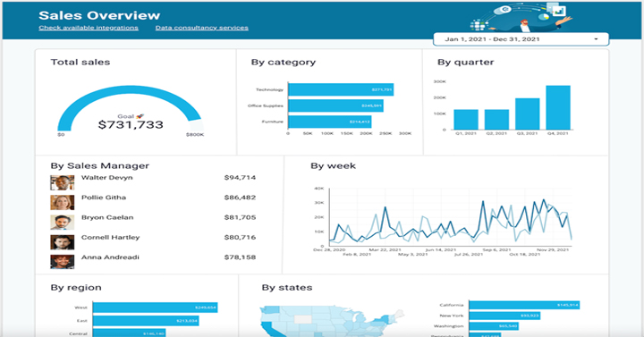Viewport: 644px width, 337px height.
Task: Click the By week heading
Action: click(333, 166)
